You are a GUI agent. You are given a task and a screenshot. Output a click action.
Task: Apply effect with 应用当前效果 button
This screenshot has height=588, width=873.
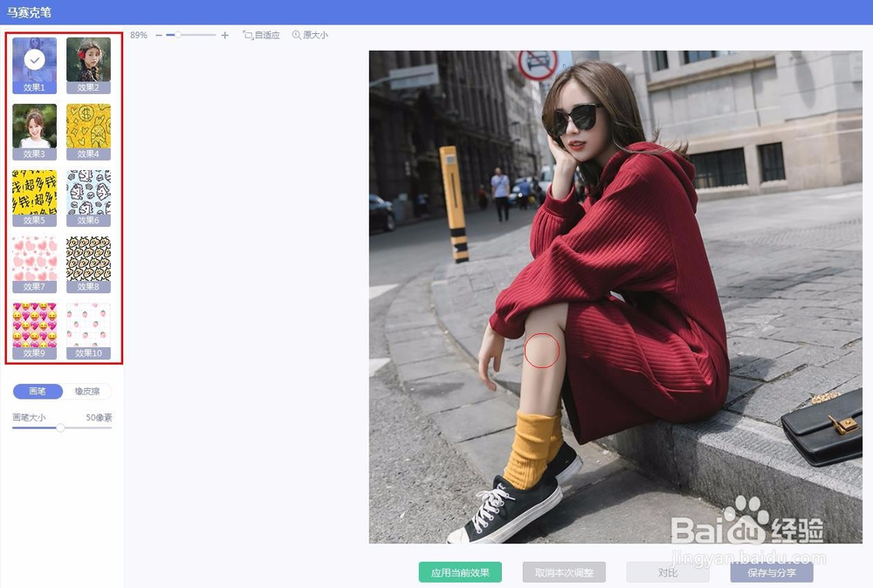pos(460,572)
